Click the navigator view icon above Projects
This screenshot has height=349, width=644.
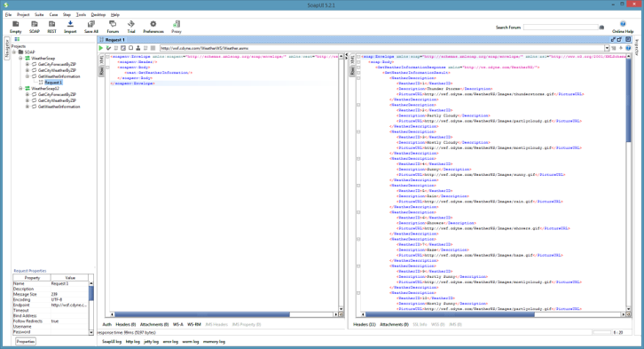[x=17, y=39]
